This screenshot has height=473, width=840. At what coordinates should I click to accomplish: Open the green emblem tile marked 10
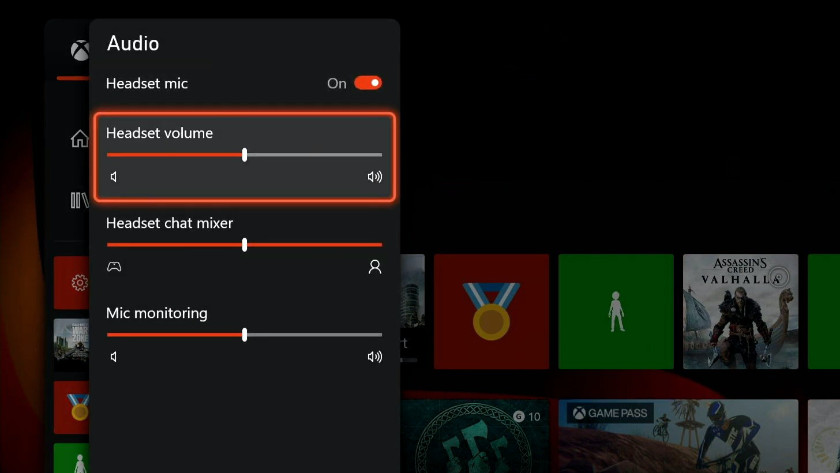(476, 436)
